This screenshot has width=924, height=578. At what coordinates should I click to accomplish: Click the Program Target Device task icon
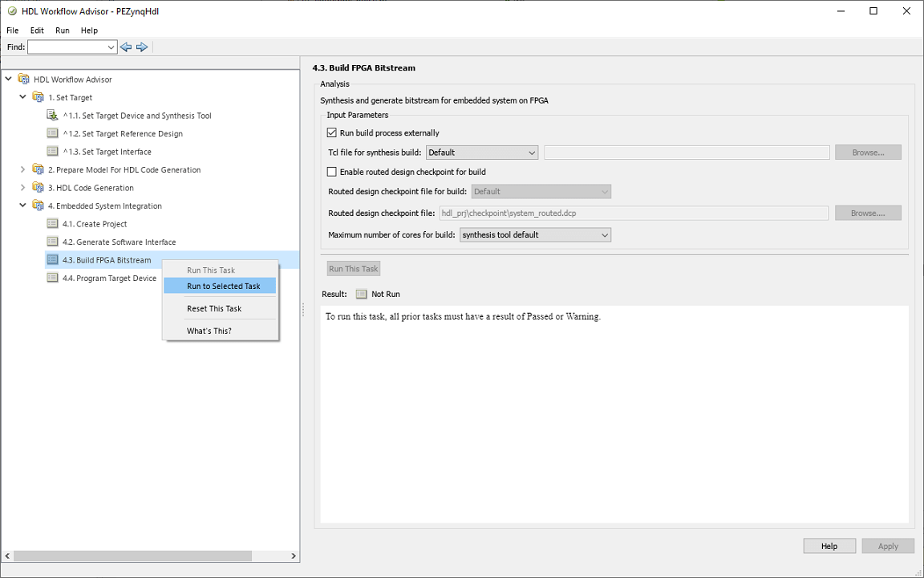(53, 278)
